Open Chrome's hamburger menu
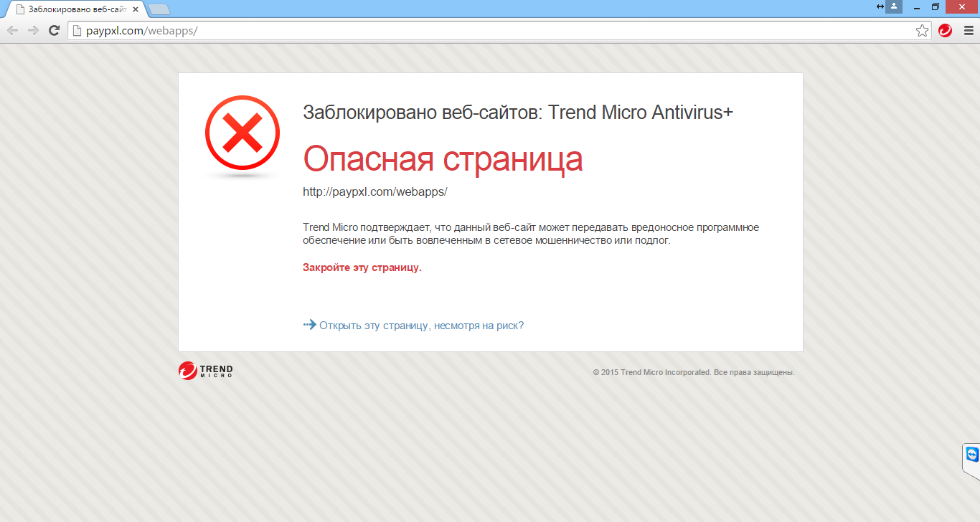This screenshot has height=522, width=980. pos(969,30)
